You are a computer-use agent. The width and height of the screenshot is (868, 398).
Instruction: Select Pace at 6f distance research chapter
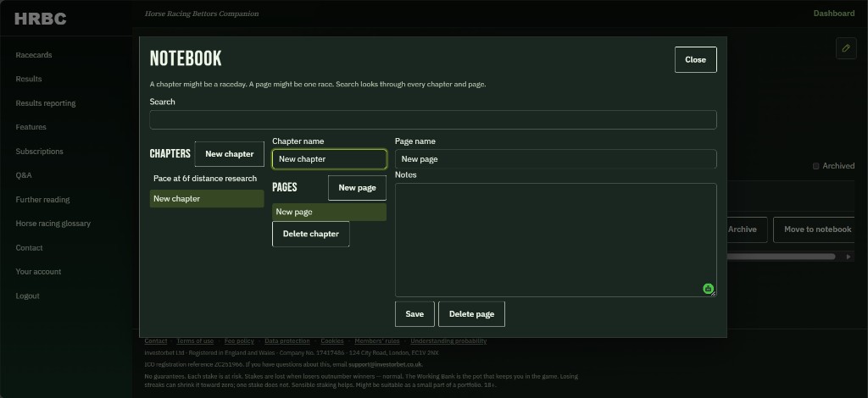pyautogui.click(x=207, y=179)
